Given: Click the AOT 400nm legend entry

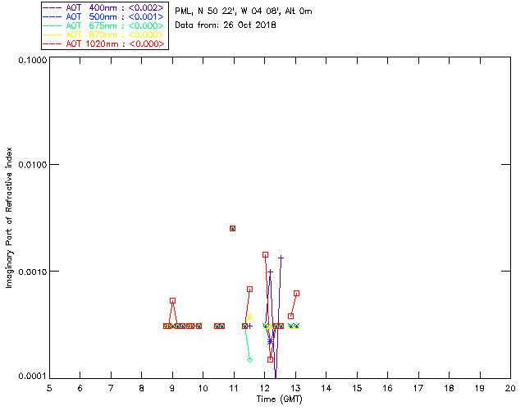Looking at the screenshot, I should coord(104,7).
